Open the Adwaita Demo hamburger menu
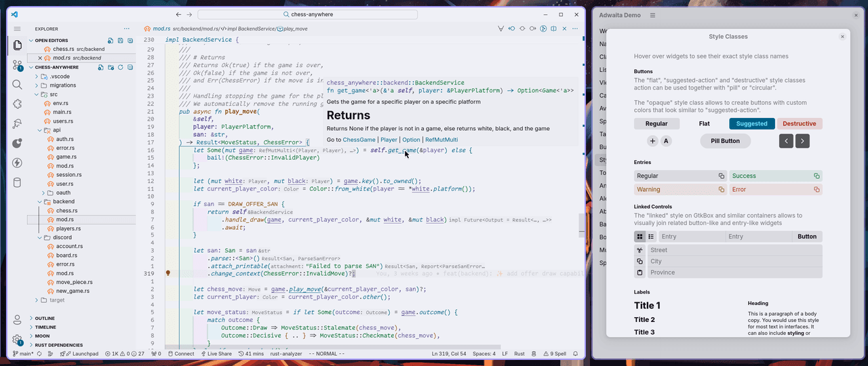868x366 pixels. click(x=652, y=15)
